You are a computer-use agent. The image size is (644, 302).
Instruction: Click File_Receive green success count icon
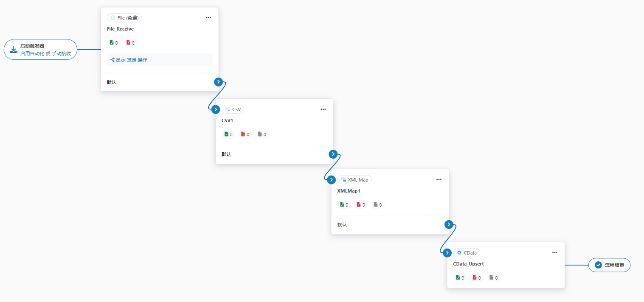(112, 43)
